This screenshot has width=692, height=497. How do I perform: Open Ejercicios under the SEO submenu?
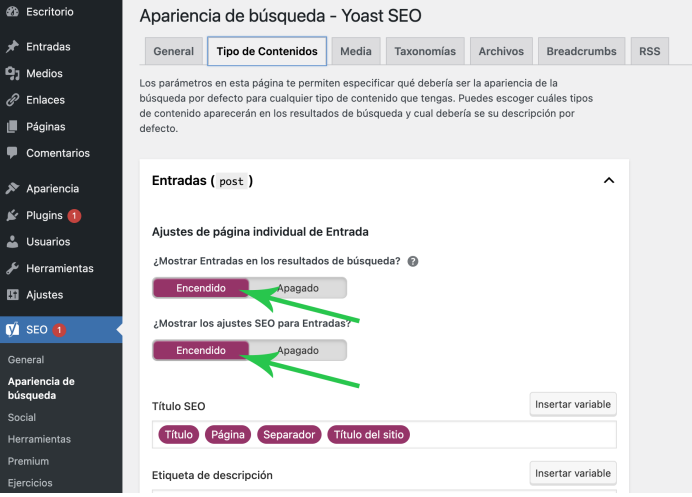(30, 483)
